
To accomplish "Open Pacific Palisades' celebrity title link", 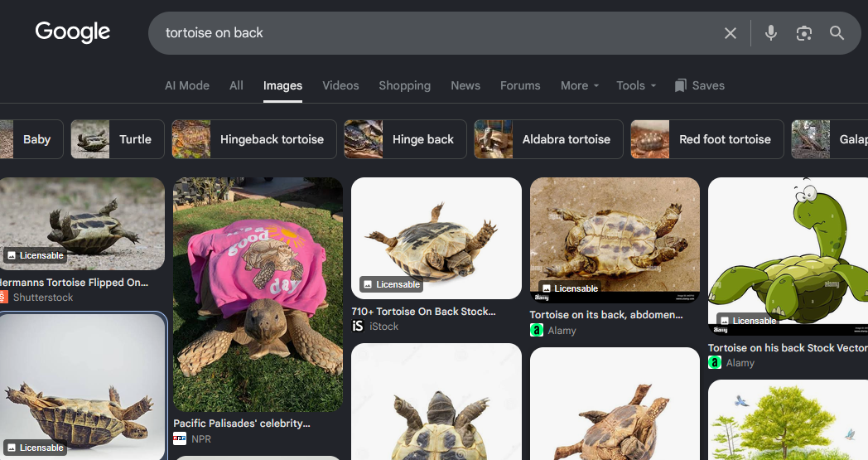I will click(x=242, y=423).
